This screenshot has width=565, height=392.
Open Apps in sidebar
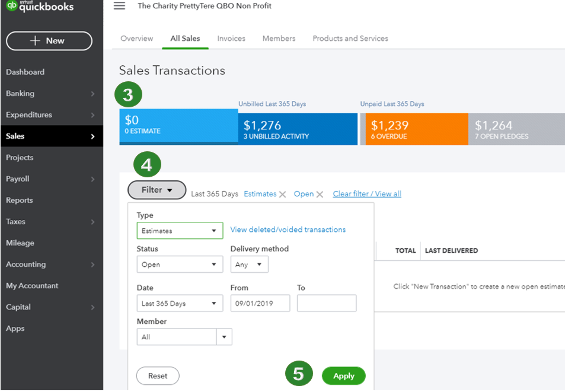tap(15, 328)
